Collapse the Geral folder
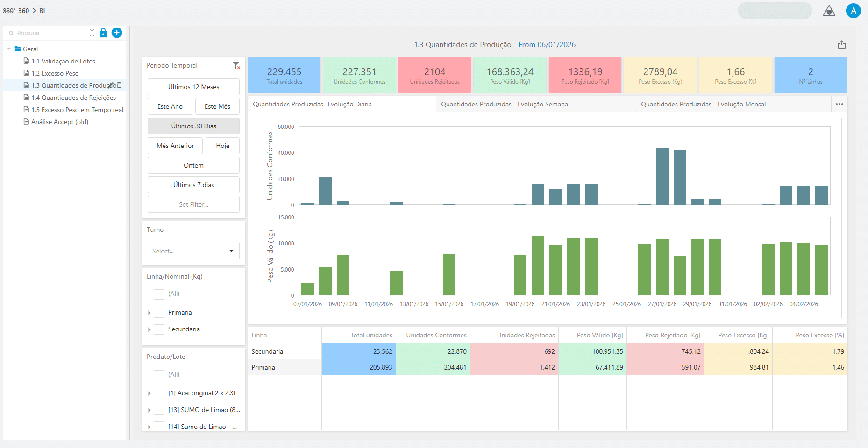868x448 pixels. (9, 49)
